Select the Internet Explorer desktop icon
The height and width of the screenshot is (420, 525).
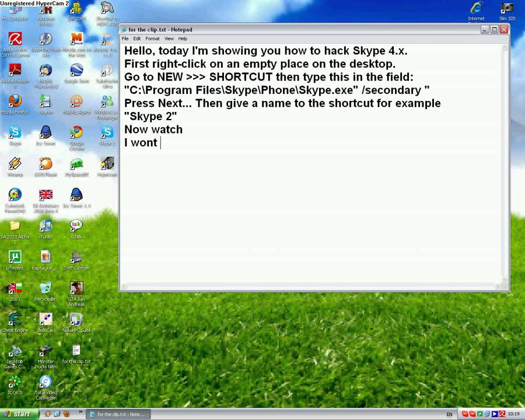pos(477,12)
